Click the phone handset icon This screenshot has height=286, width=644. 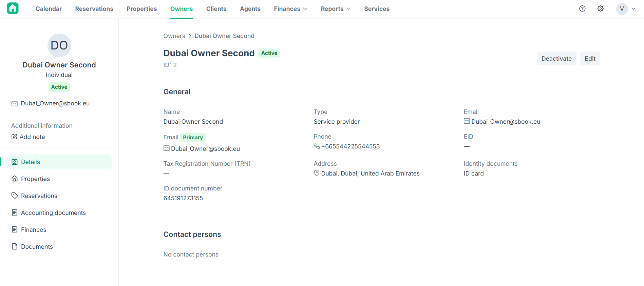(317, 146)
